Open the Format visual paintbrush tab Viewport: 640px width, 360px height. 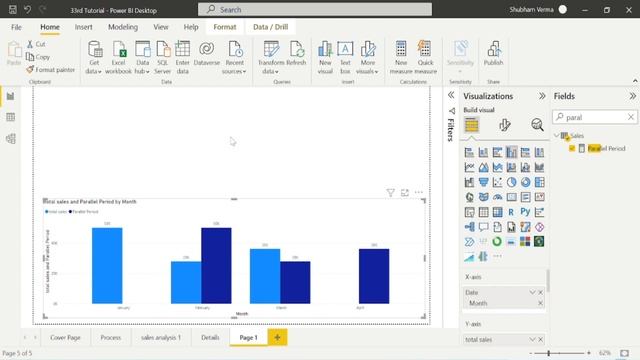click(505, 125)
